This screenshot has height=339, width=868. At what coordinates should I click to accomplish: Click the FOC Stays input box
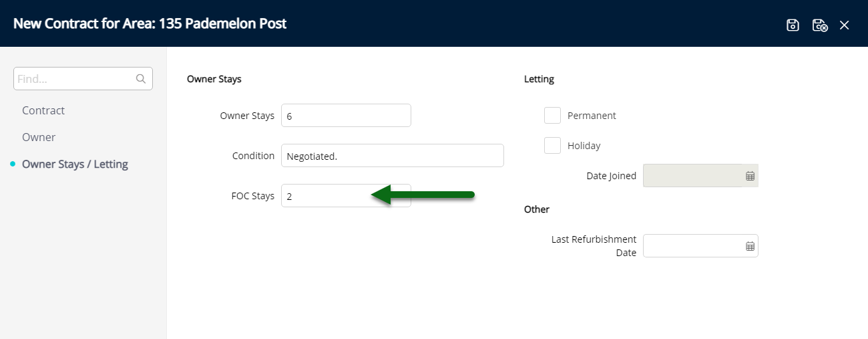tap(346, 196)
